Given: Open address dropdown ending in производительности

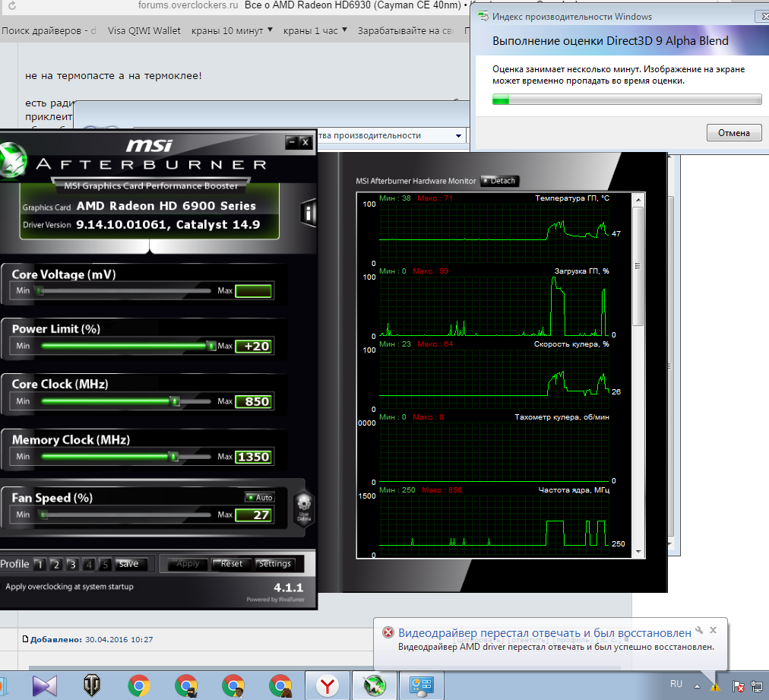Looking at the screenshot, I should point(458,136).
